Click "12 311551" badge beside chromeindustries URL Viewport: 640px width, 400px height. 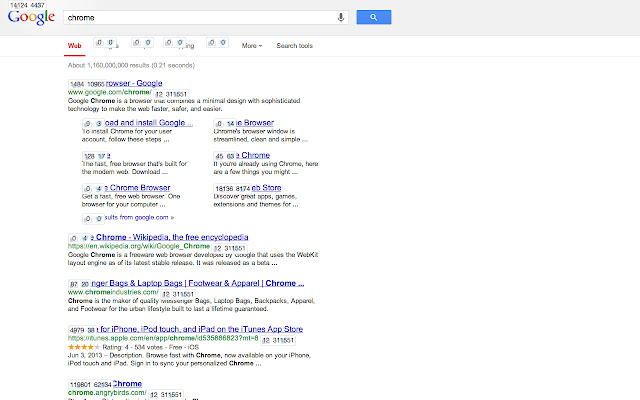[x=178, y=294]
